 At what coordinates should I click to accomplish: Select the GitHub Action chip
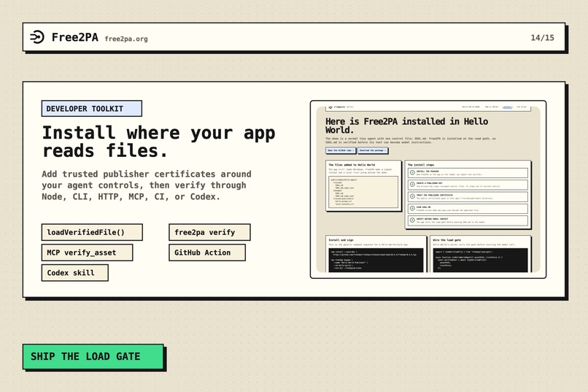tap(207, 253)
